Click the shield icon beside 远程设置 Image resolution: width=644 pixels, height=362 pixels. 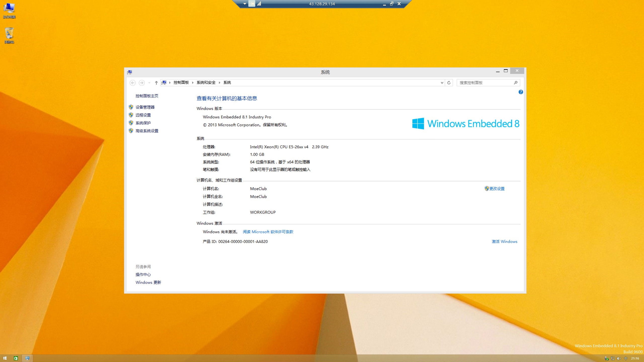131,115
